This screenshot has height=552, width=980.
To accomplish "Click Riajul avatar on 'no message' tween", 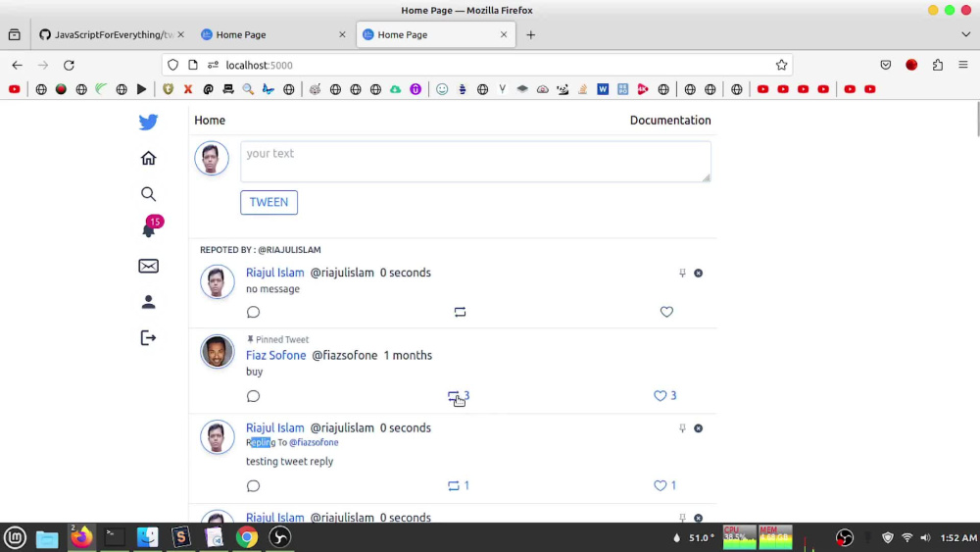I will (x=217, y=281).
